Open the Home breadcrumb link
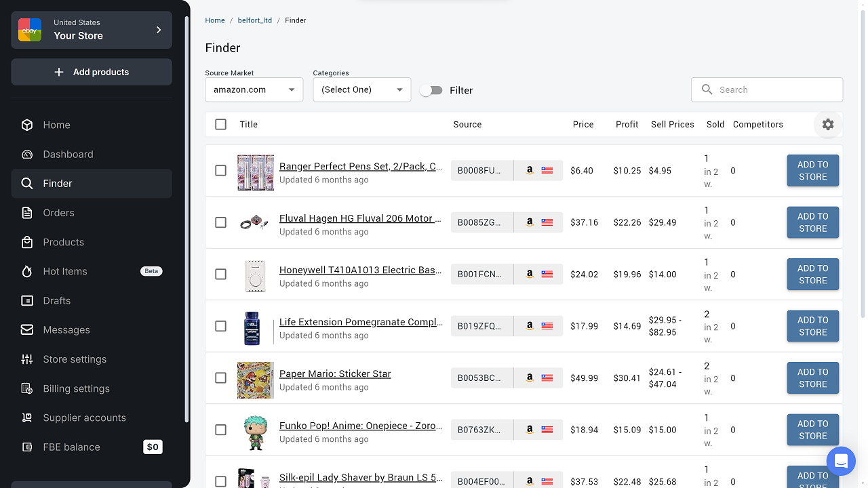868x488 pixels. 215,20
